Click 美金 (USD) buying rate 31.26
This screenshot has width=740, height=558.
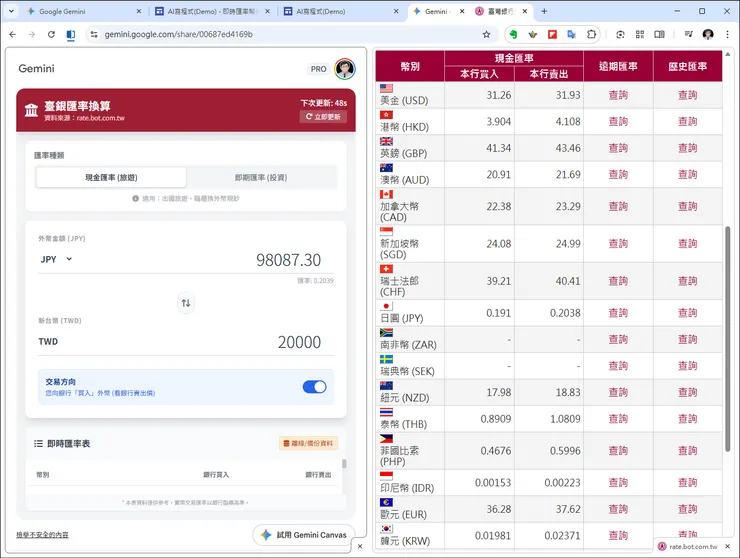click(499, 95)
